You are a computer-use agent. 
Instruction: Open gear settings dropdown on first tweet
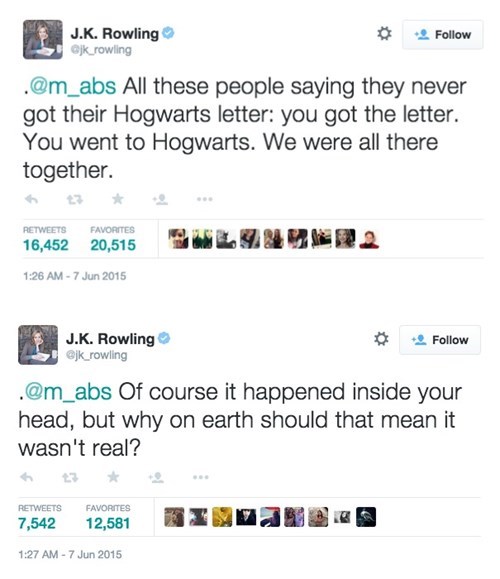click(x=384, y=34)
